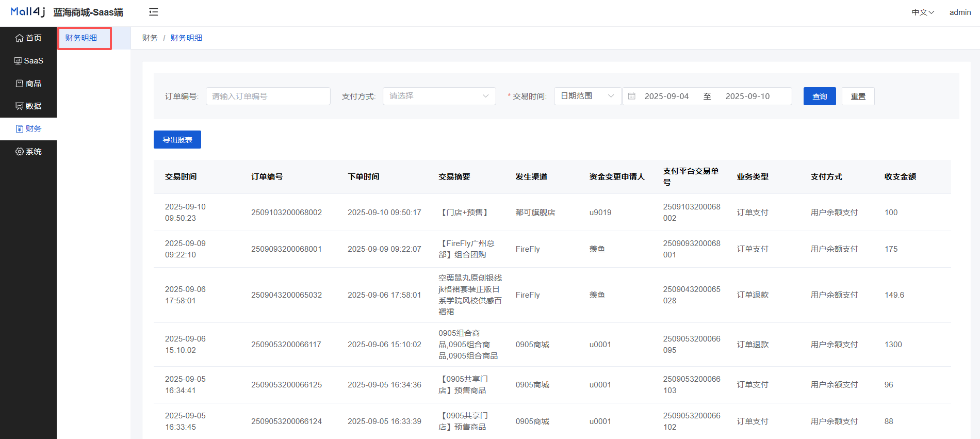The width and height of the screenshot is (980, 439).
Task: Focus the 订单编号 input field
Action: point(268,96)
